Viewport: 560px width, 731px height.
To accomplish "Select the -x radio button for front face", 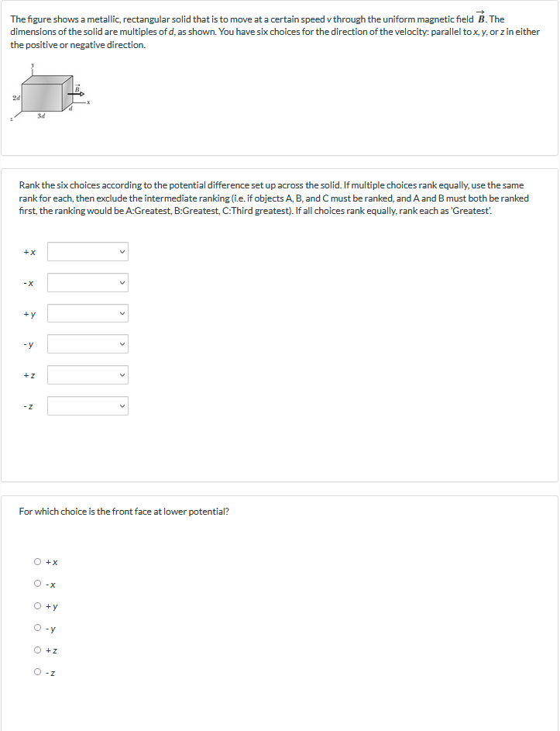I will (x=38, y=584).
